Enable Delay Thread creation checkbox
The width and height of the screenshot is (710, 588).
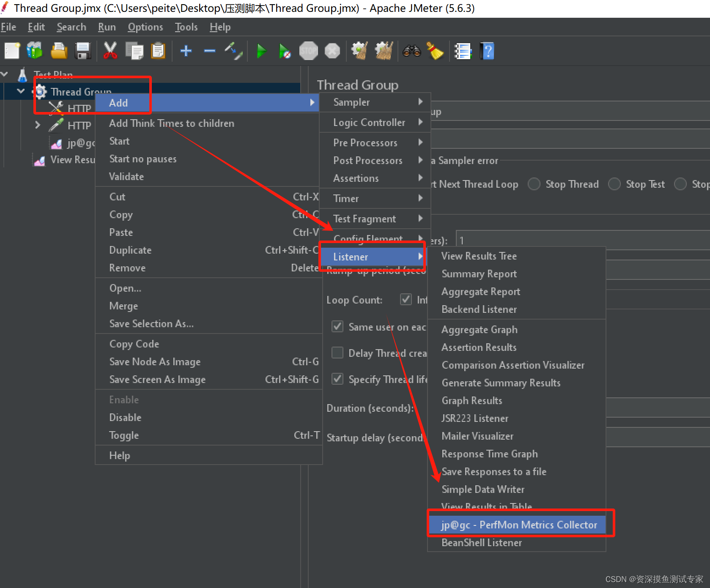337,353
